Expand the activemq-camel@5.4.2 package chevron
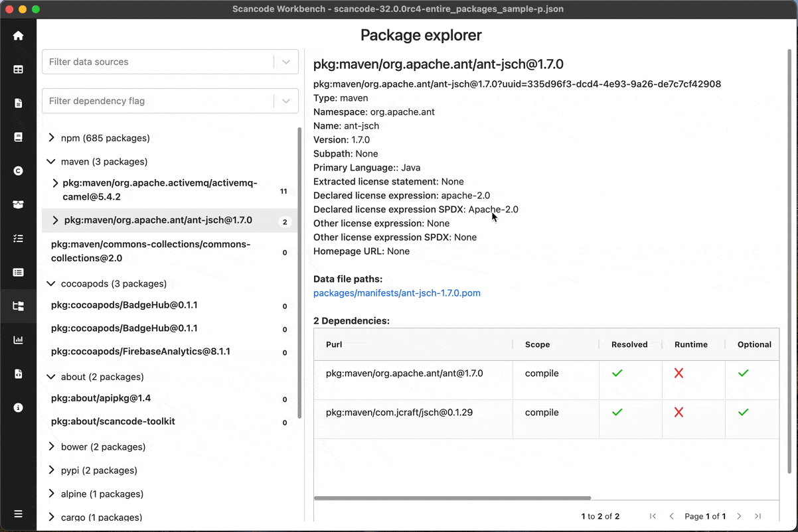This screenshot has height=532, width=798. pos(55,183)
